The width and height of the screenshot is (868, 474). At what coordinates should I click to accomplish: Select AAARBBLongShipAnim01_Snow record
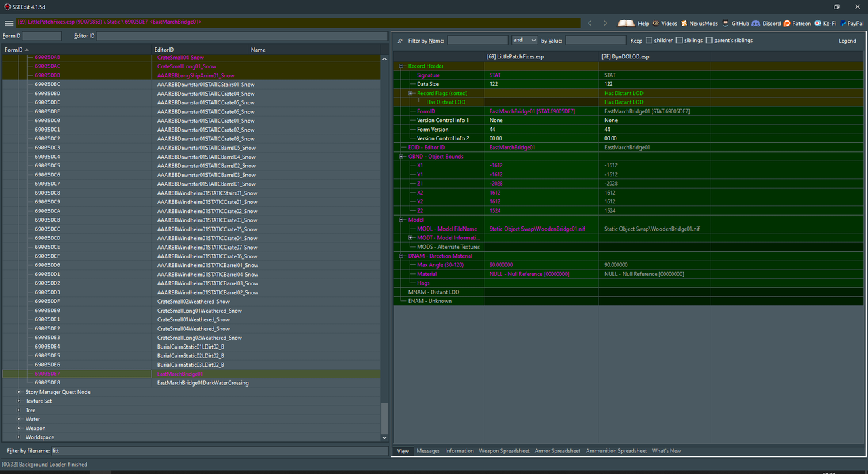195,76
